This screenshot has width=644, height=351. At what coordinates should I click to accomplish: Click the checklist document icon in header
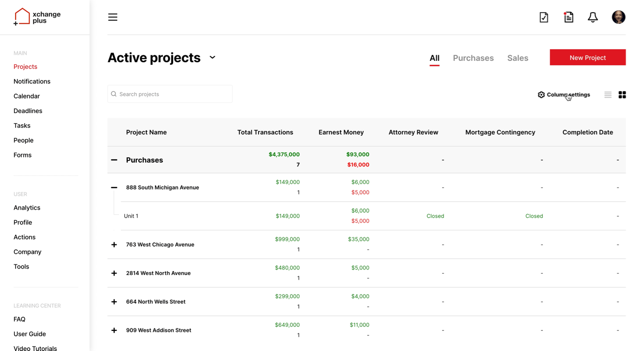[x=544, y=17]
